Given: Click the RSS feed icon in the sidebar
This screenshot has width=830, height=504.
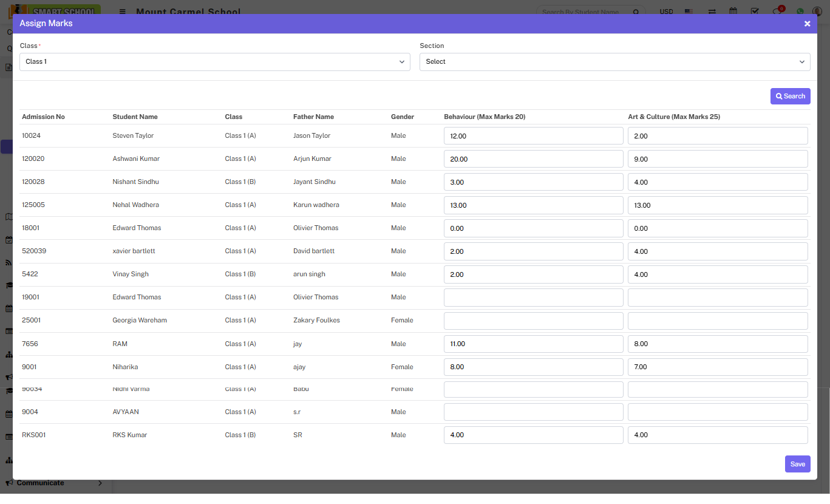Looking at the screenshot, I should [9, 262].
